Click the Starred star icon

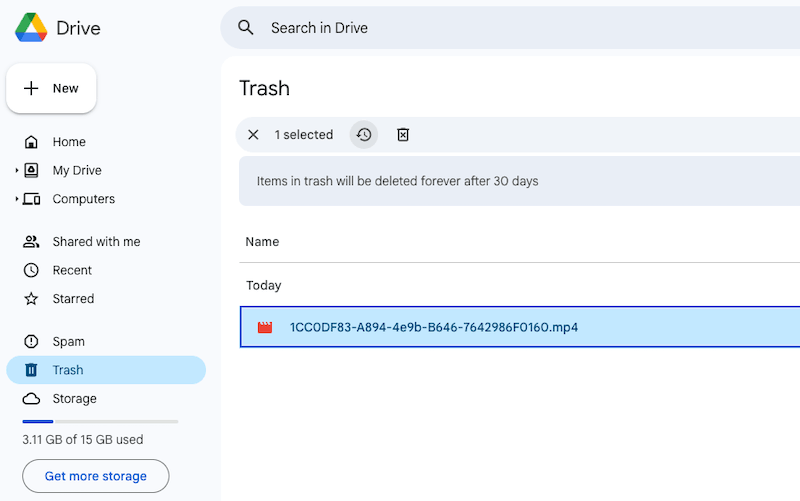pyautogui.click(x=31, y=299)
